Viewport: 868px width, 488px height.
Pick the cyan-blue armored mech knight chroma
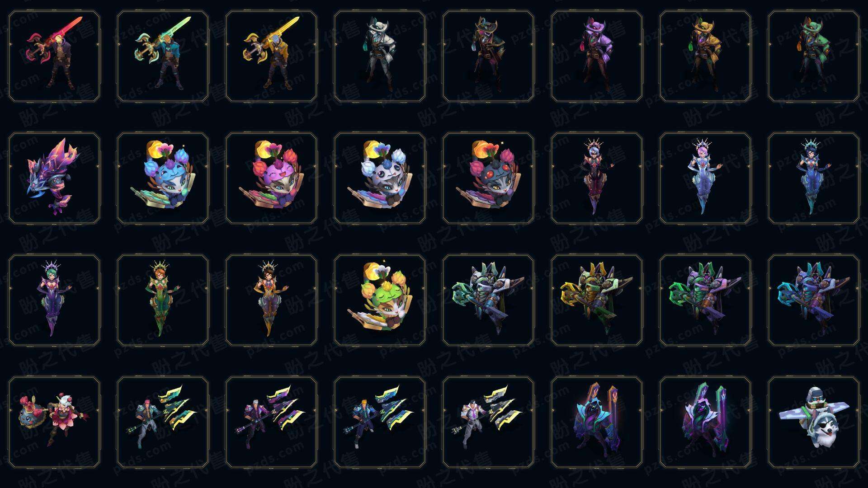click(x=814, y=300)
